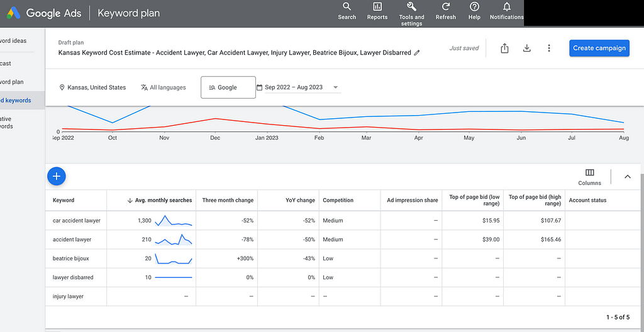Click the share plan icon

[x=505, y=48]
